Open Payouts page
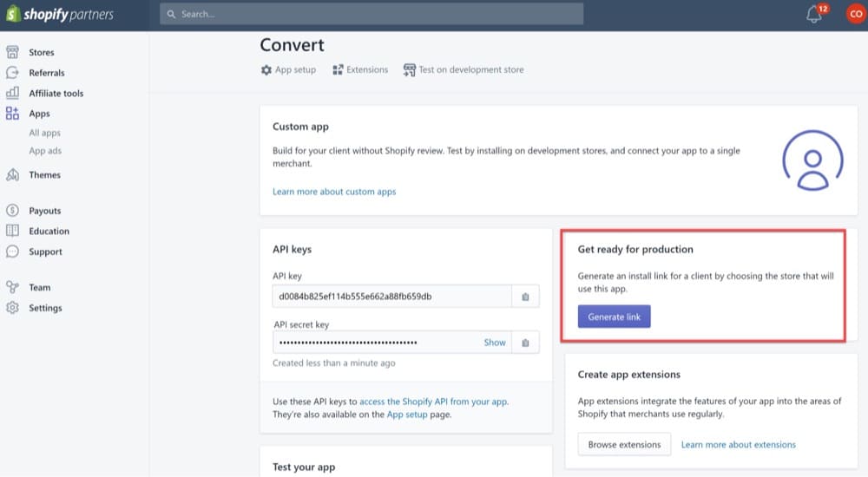 pyautogui.click(x=44, y=211)
